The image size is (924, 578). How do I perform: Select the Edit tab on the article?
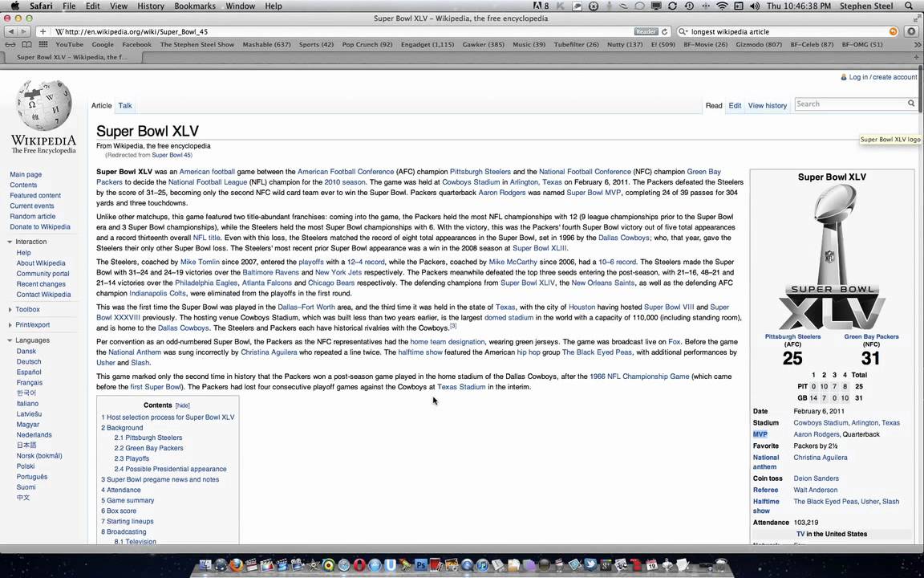point(735,106)
